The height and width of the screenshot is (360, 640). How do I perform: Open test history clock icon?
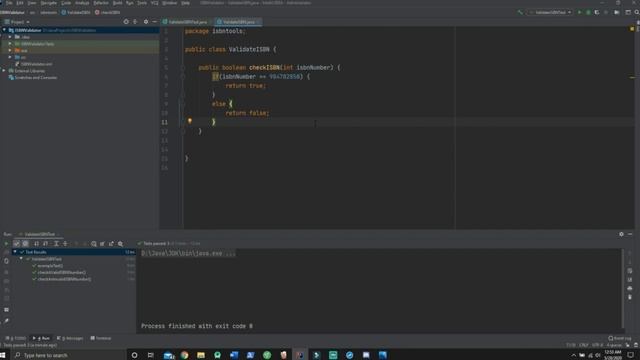point(93,244)
